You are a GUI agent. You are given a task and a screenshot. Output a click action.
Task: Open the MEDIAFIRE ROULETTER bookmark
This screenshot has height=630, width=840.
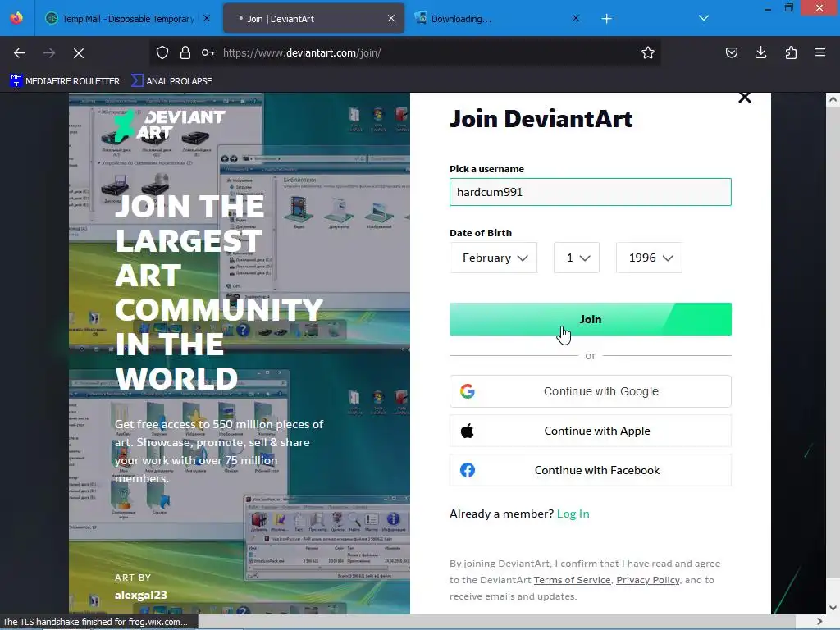pos(65,81)
